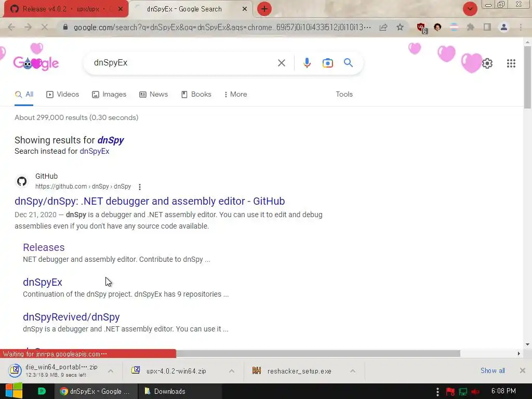Click the network monitor tray icon
The height and width of the screenshot is (399, 532).
(463, 392)
